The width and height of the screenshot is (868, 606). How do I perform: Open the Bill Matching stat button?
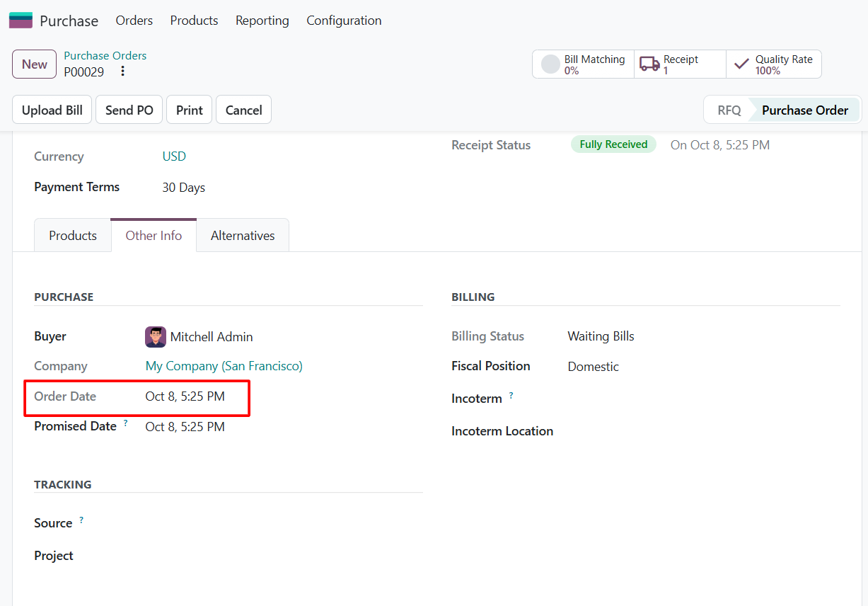tap(583, 64)
